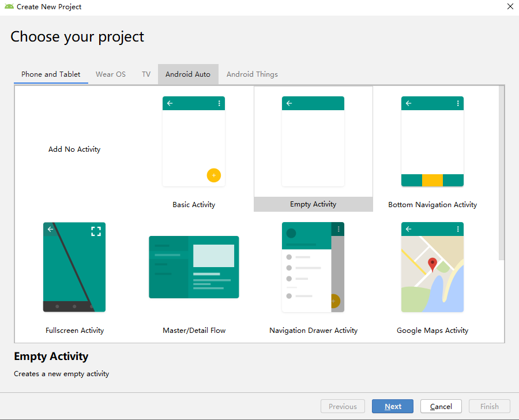Select the Master/Detail Flow thumbnail
Screen dimensions: 519x420
[194, 267]
